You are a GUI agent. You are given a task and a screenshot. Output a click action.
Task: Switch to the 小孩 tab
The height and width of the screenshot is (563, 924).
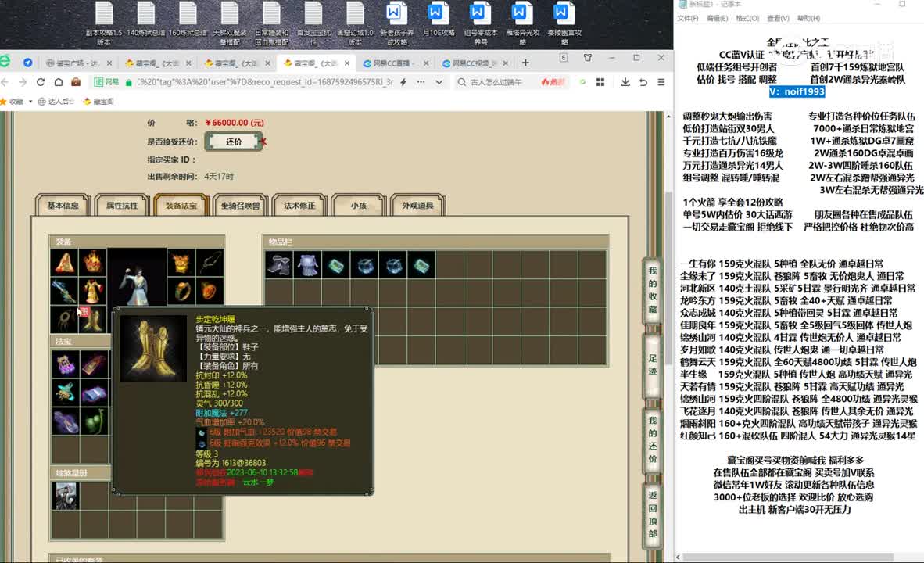358,205
